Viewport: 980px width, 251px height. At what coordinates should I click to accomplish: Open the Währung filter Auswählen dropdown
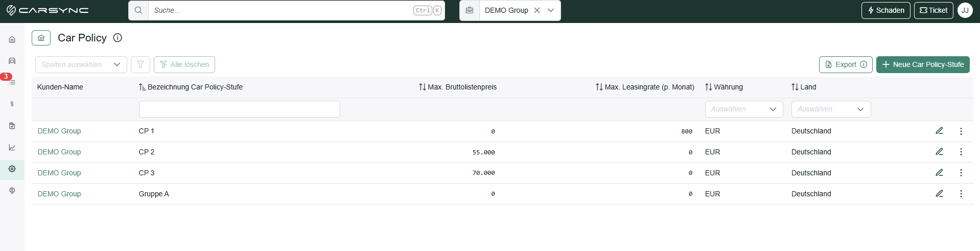click(744, 109)
